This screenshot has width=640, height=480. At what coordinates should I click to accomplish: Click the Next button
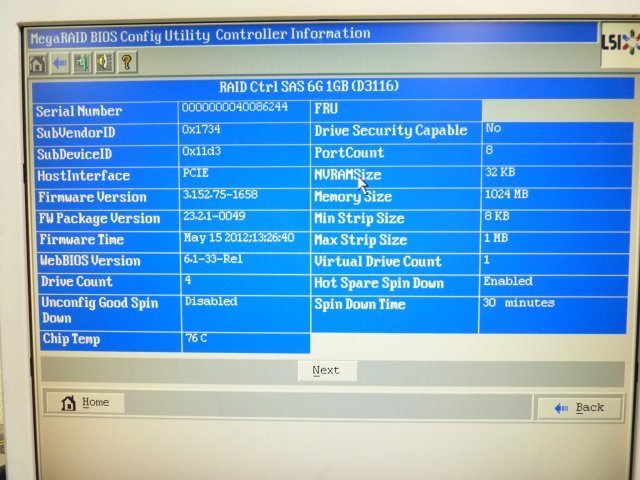pyautogui.click(x=327, y=371)
